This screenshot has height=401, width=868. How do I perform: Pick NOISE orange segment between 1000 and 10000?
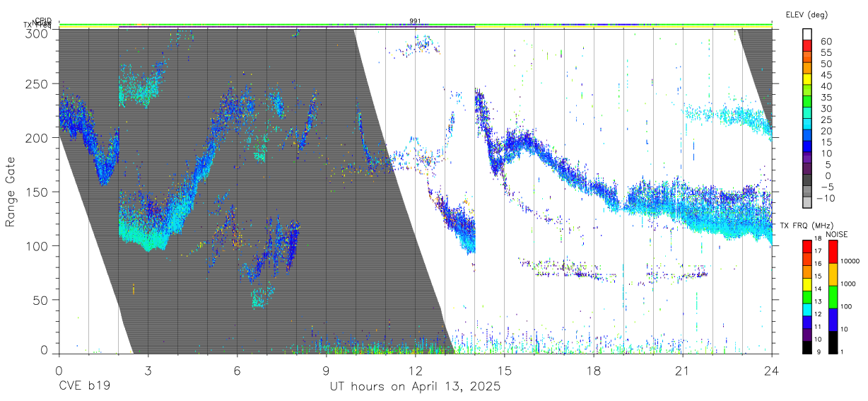pyautogui.click(x=833, y=274)
